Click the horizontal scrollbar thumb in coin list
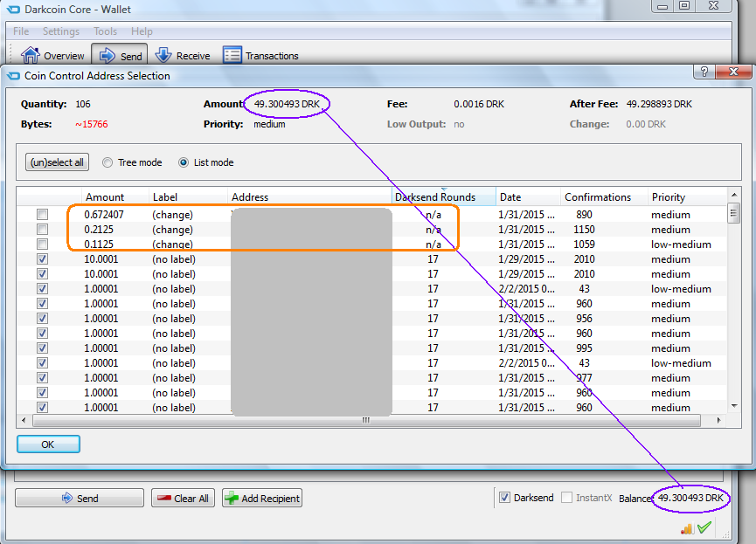Viewport: 756px width, 544px height. (366, 421)
